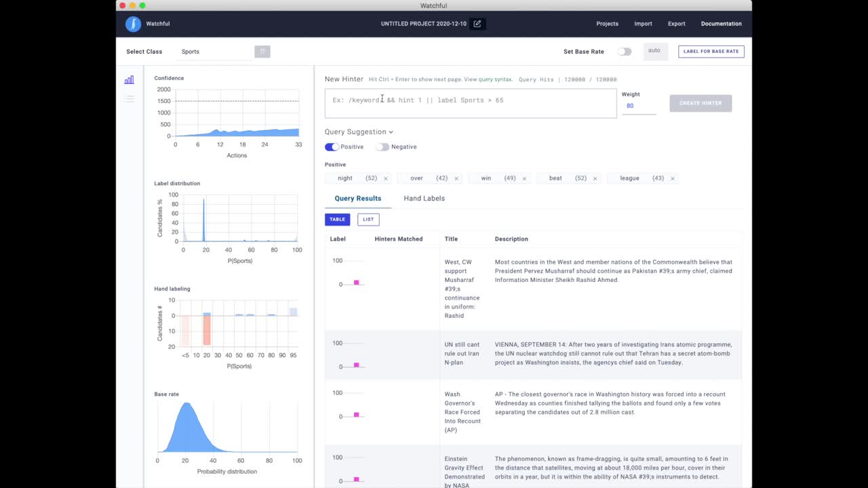This screenshot has height=488, width=868.
Task: Click the Weight value field
Action: click(639, 106)
